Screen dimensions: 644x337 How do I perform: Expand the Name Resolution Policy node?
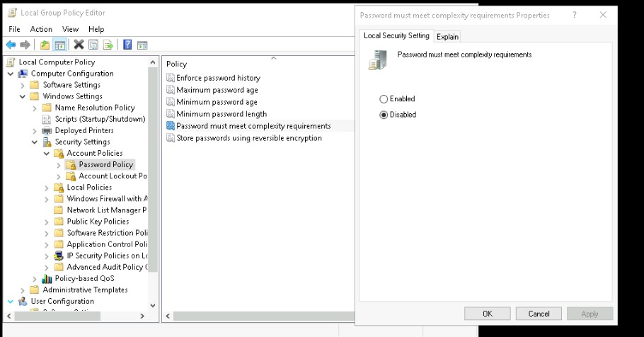[35, 108]
